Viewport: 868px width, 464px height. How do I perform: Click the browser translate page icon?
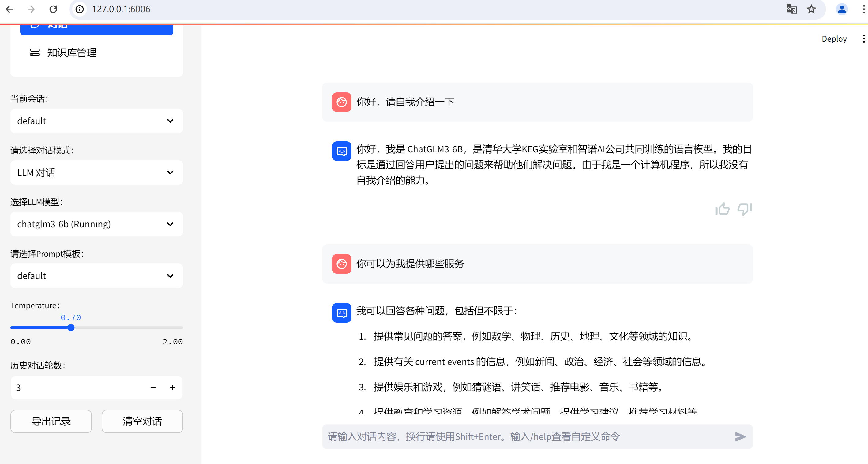(x=791, y=9)
